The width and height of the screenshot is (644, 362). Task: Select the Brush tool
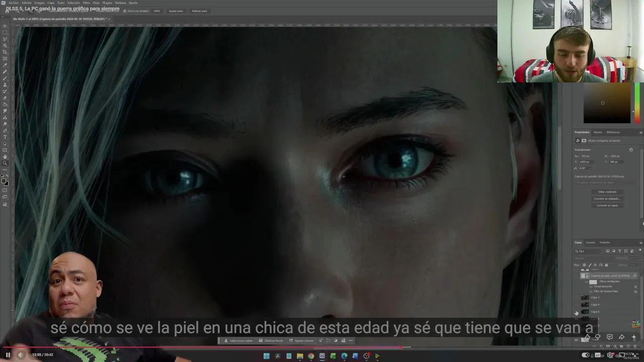[x=5, y=78]
